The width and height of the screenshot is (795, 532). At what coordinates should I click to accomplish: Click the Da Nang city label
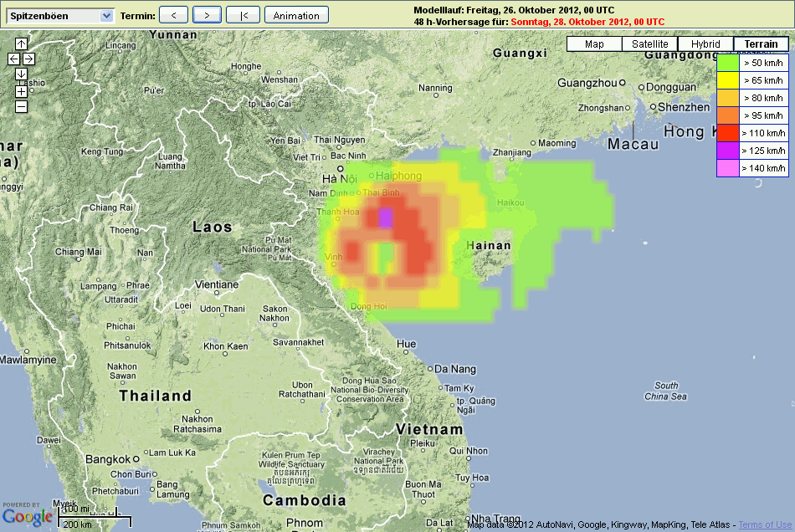[455, 369]
